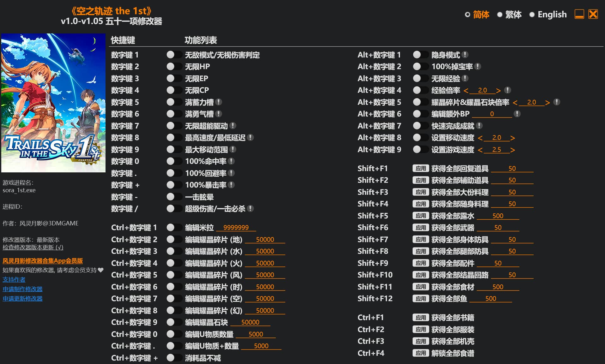Viewport: 605px width, 364px height.
Task: Click the info icon next to 超级伤害/一击必杀
Action: coord(251,208)
